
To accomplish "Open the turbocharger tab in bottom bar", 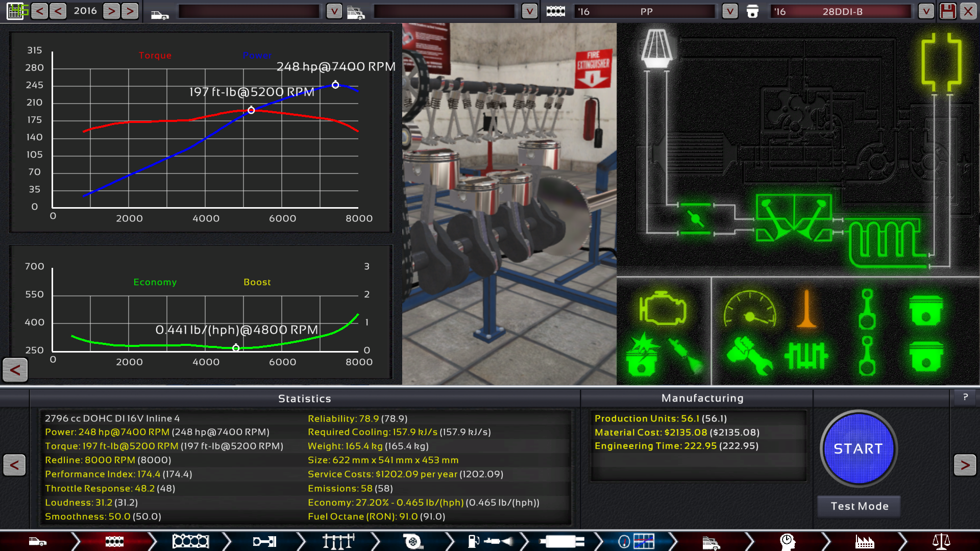I will 412,541.
